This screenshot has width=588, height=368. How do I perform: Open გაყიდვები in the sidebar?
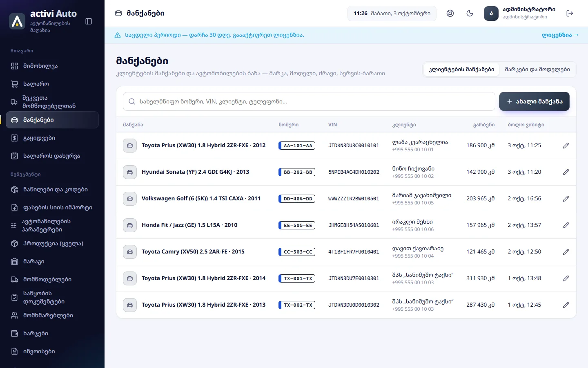pos(52,138)
